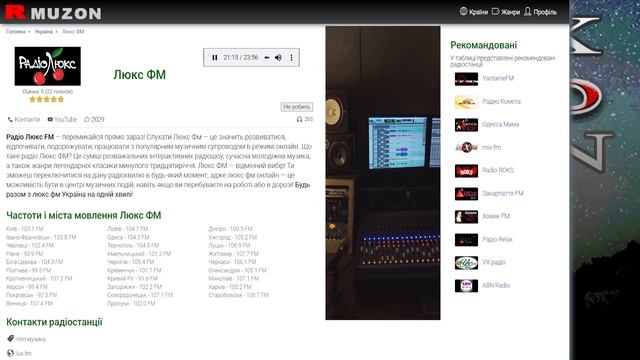Open Одесса Мама recommended station
Image resolution: width=640 pixels, height=360 pixels.
point(501,124)
